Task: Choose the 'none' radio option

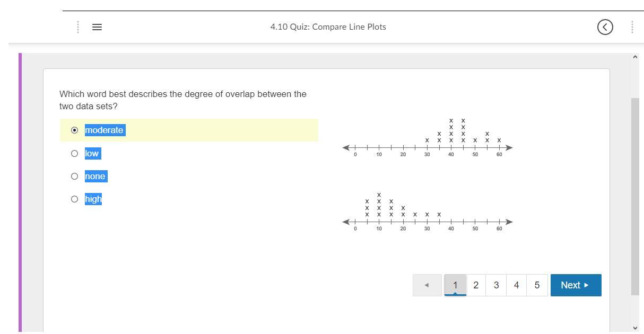Action: point(74,177)
